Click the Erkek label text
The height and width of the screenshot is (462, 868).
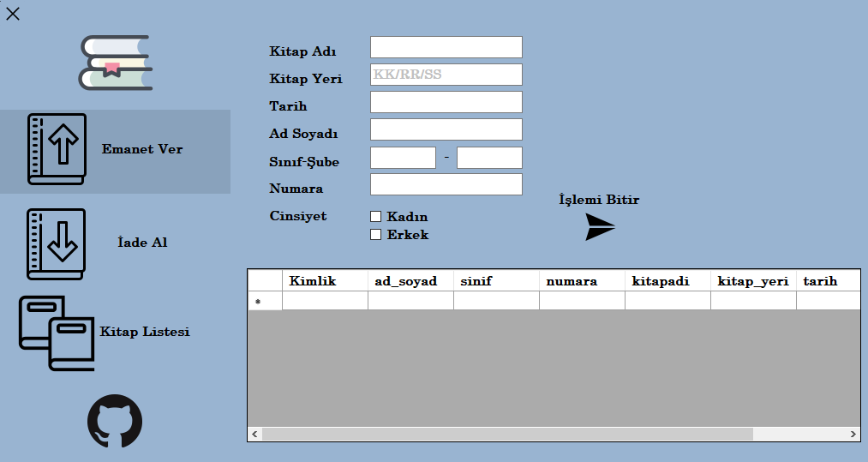coord(408,234)
